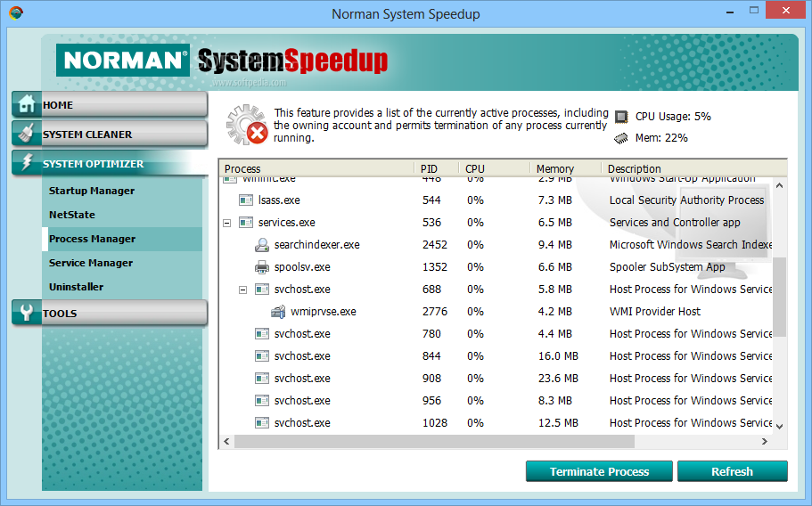
Task: Sort by PID column header
Action: [x=436, y=168]
